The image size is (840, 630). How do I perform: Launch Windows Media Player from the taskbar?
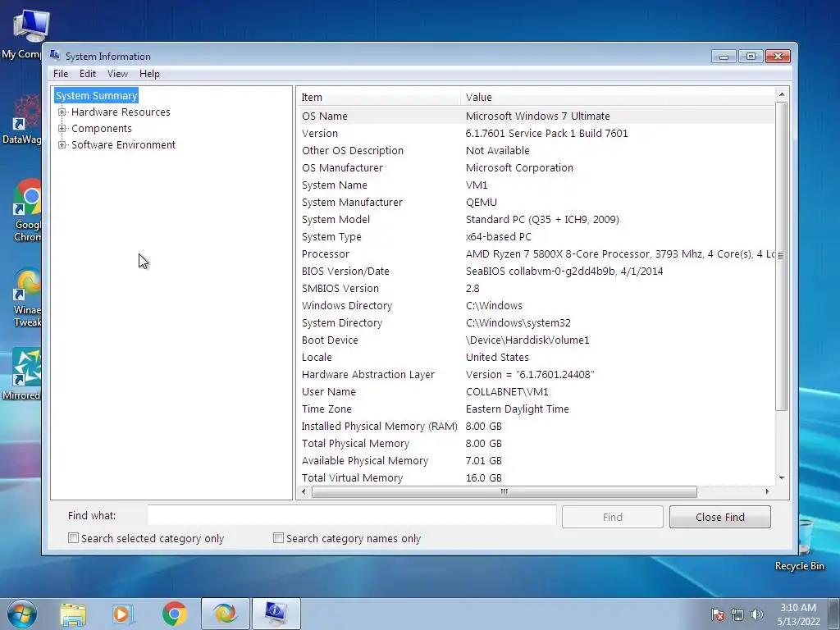pyautogui.click(x=123, y=614)
